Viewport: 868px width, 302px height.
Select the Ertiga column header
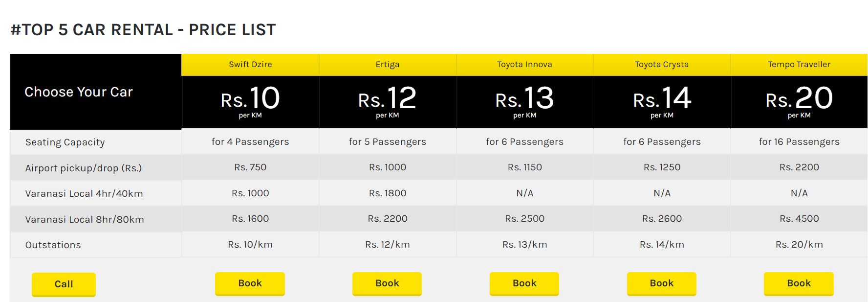[387, 64]
